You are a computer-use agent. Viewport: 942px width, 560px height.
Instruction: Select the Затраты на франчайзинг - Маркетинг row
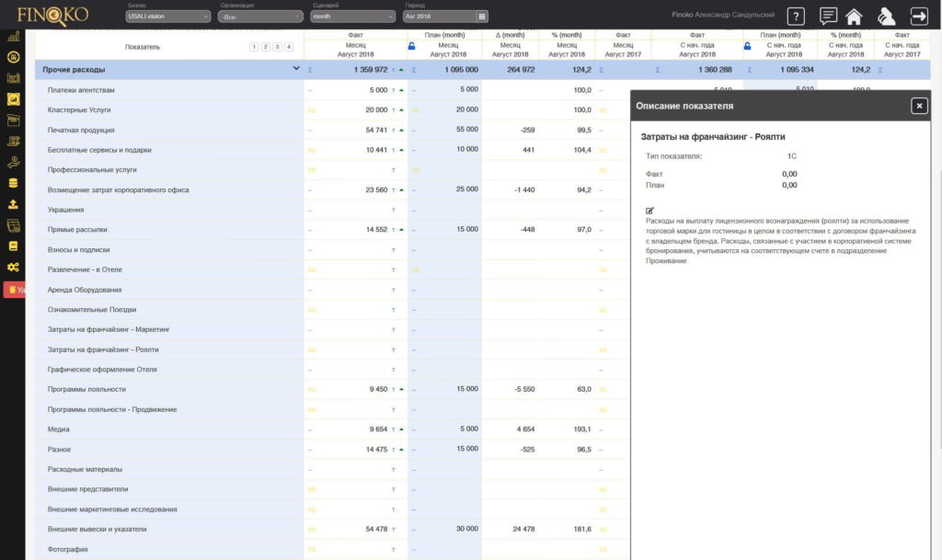click(170, 329)
